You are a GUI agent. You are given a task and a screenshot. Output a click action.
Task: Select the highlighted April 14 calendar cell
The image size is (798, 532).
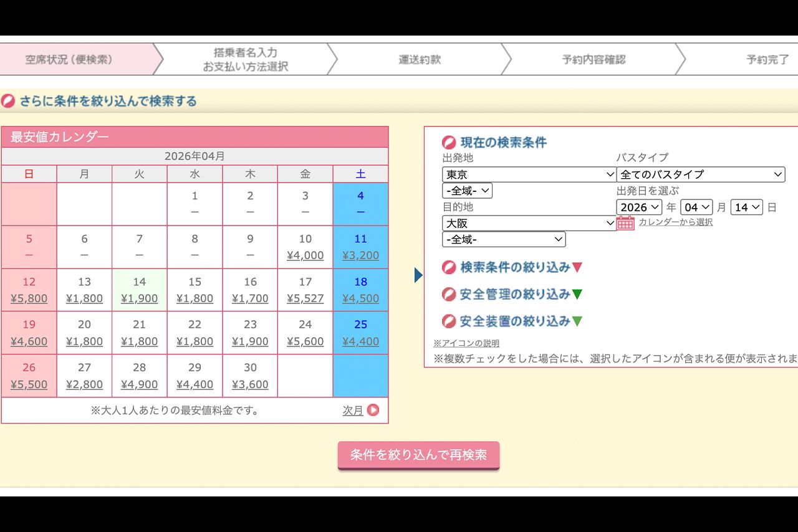tap(140, 290)
